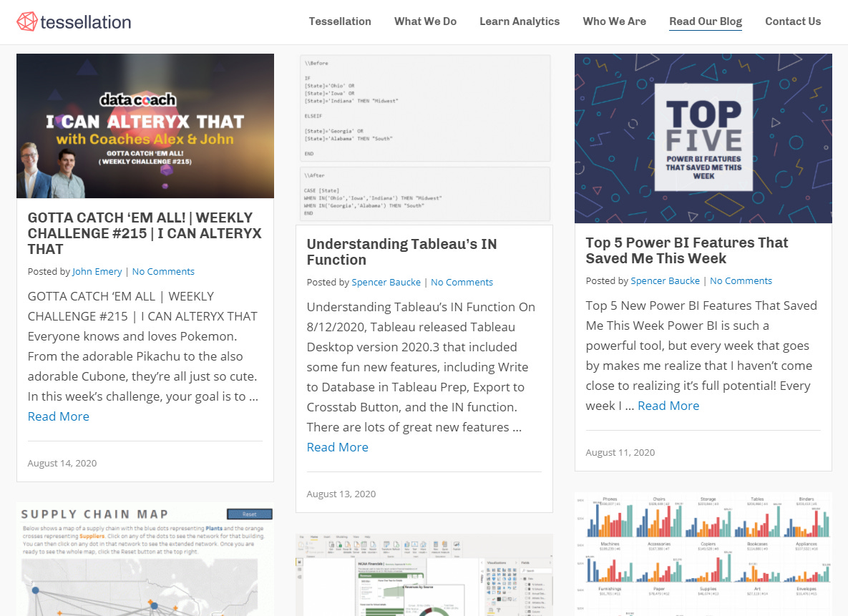Open the Power BI report screenshot thumbnail
The image size is (848, 616).
(424, 575)
